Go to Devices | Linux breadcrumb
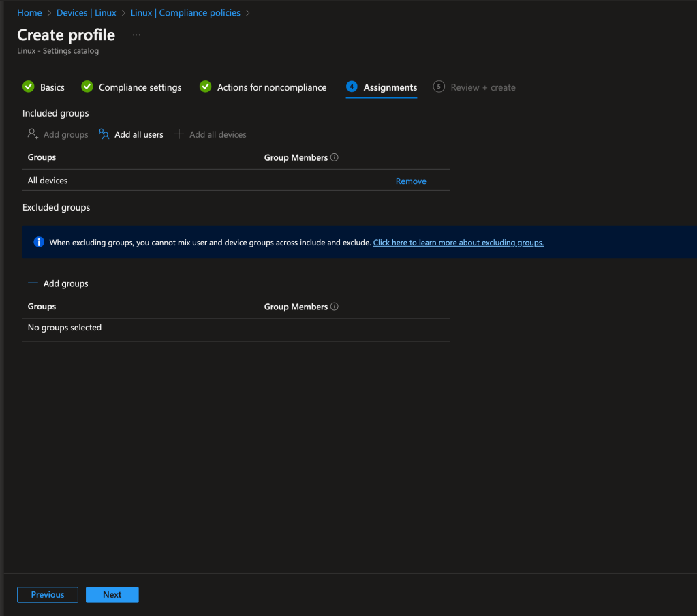Image resolution: width=697 pixels, height=616 pixels. click(x=87, y=13)
